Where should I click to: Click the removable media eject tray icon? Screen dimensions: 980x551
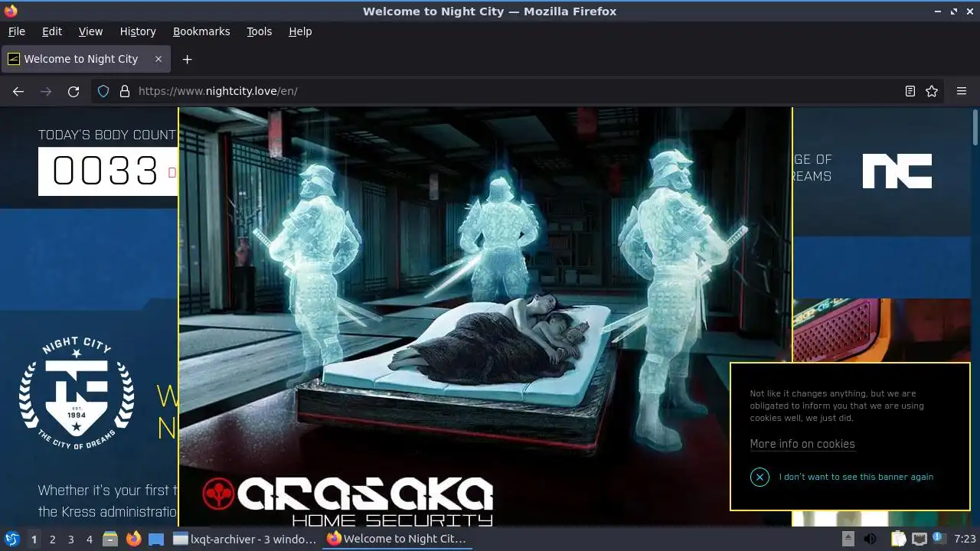(x=848, y=539)
